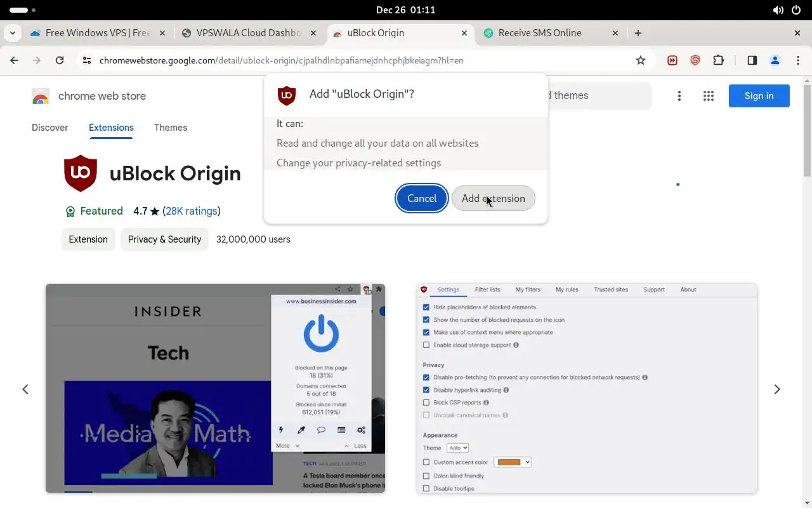Click the Featured badge

tap(94, 211)
